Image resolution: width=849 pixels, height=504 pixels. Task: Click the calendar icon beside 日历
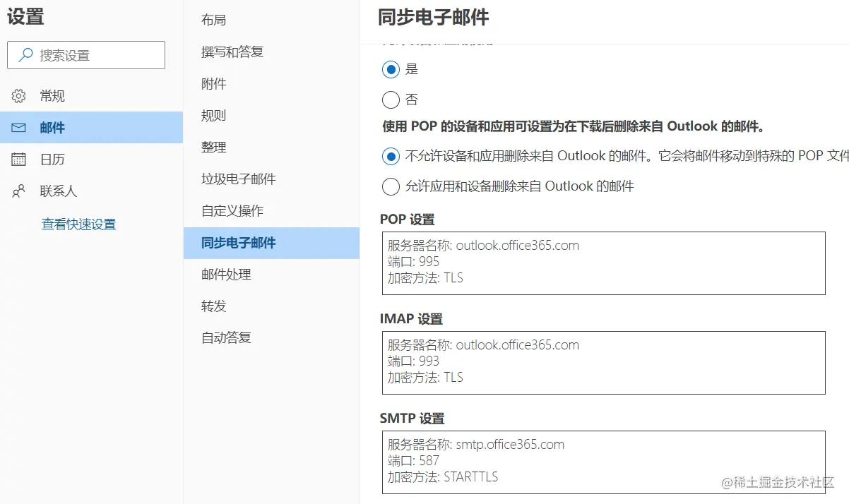coord(19,160)
